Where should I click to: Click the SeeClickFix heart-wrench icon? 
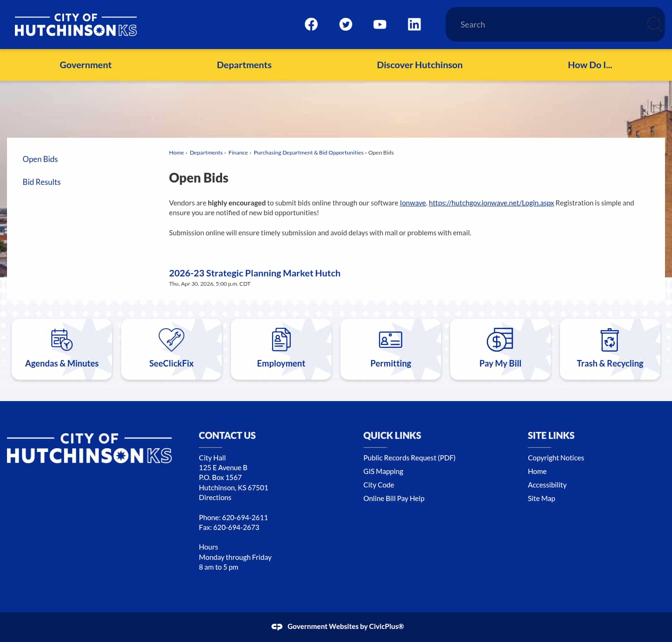(171, 339)
